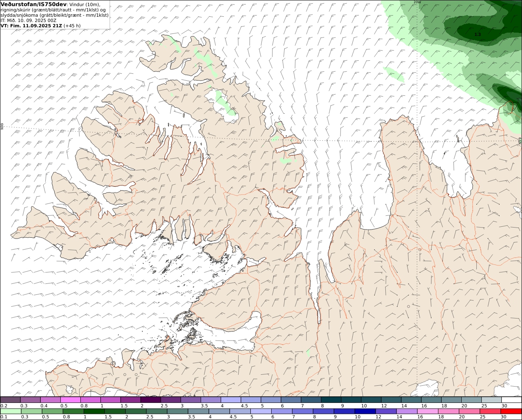This screenshot has height=420, width=522.
Task: Select the pale gray snow swatch labeled 25
Action: click(492, 400)
